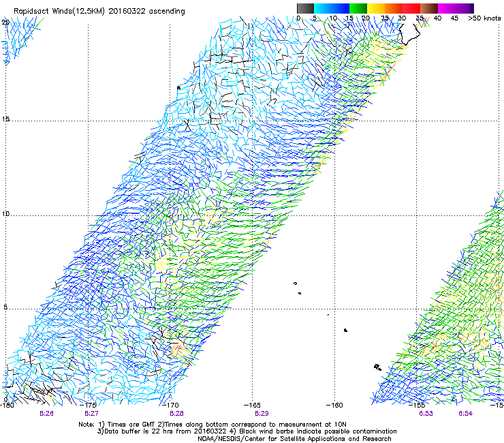Click the red 30-35 knots color segment
The width and height of the screenshot is (504, 443).
click(411, 8)
